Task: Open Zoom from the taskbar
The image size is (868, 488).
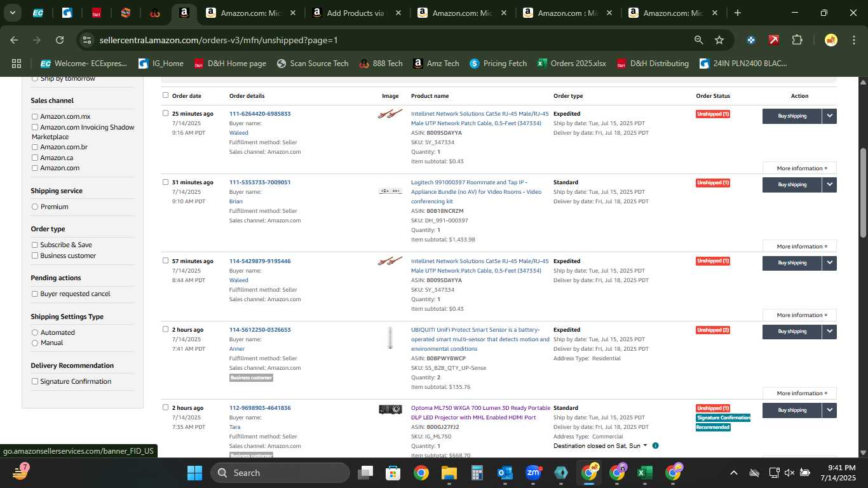Action: click(x=533, y=473)
